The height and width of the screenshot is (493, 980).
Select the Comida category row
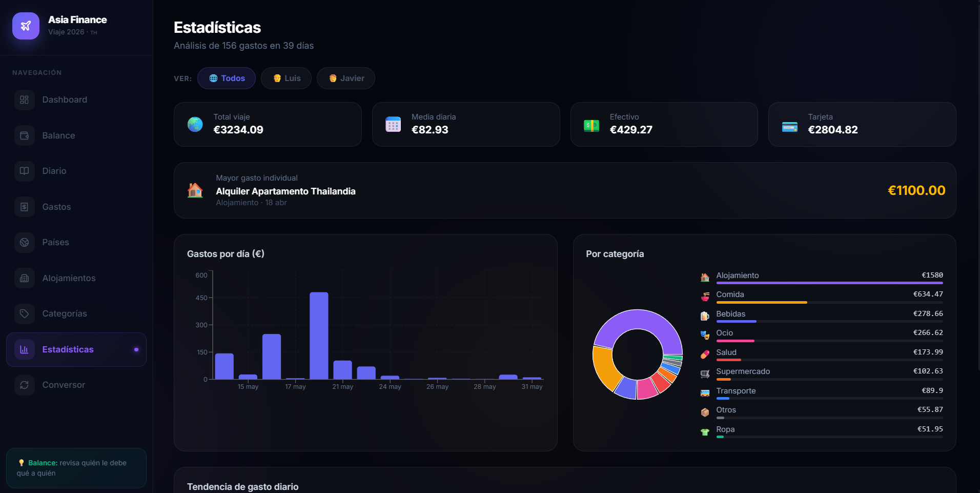click(x=822, y=297)
